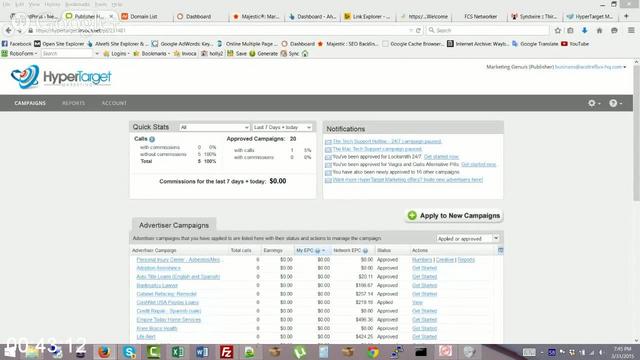The height and width of the screenshot is (360, 640).
Task: Open the column chooser icon in table header
Action: click(500, 250)
